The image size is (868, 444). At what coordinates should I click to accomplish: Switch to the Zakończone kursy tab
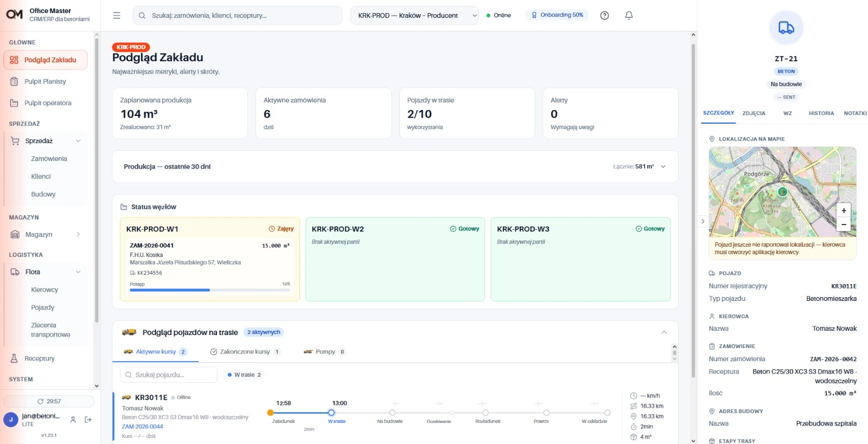[245, 352]
